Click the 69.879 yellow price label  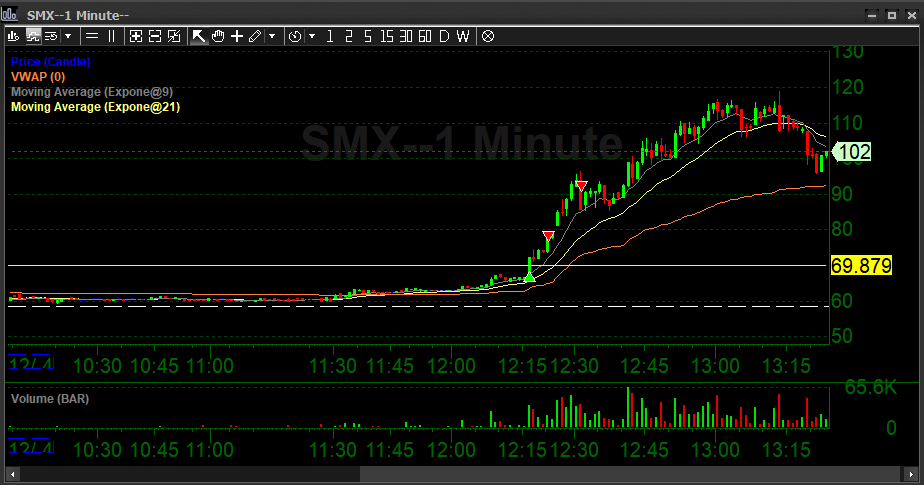click(861, 266)
